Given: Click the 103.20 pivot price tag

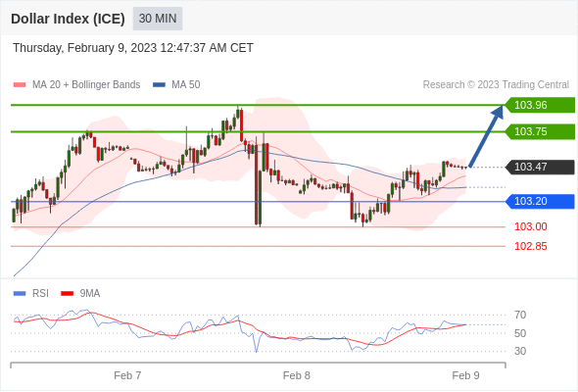Looking at the screenshot, I should tap(540, 201).
